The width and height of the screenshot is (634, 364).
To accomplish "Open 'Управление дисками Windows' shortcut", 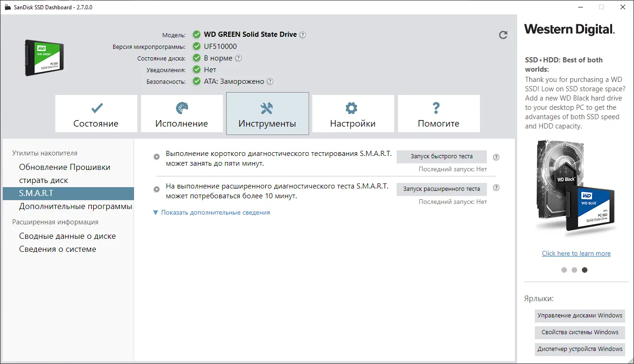I will pyautogui.click(x=580, y=316).
